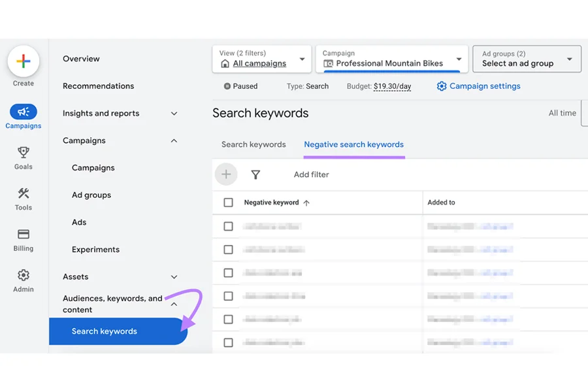Image resolution: width=588 pixels, height=392 pixels.
Task: Collapse Audiences, keywords, and content section
Action: (x=174, y=304)
